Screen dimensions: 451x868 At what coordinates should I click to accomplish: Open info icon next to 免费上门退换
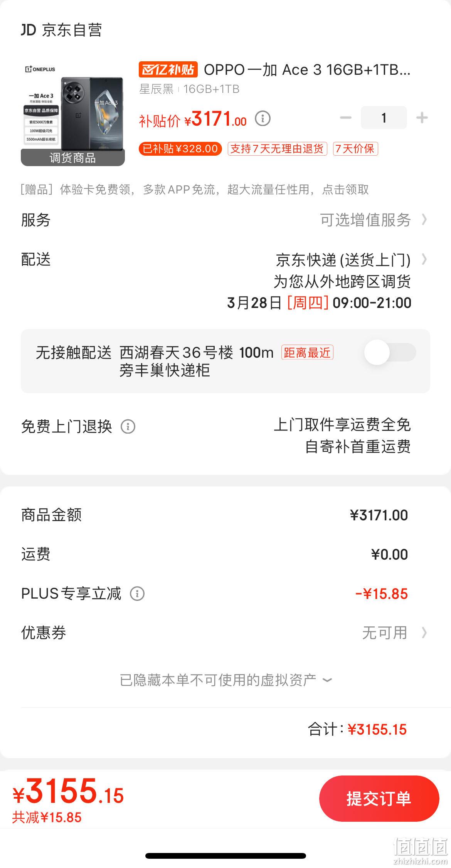(128, 427)
